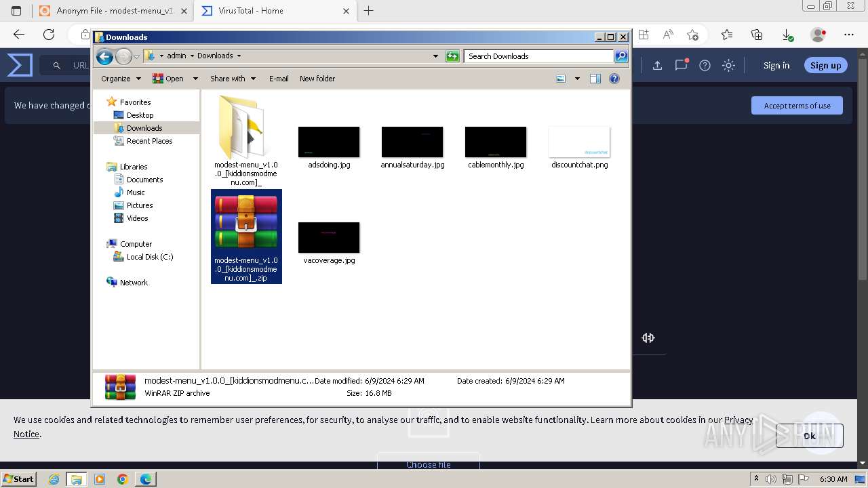The width and height of the screenshot is (868, 488).
Task: Click the volume icon in system tray
Action: 772,479
